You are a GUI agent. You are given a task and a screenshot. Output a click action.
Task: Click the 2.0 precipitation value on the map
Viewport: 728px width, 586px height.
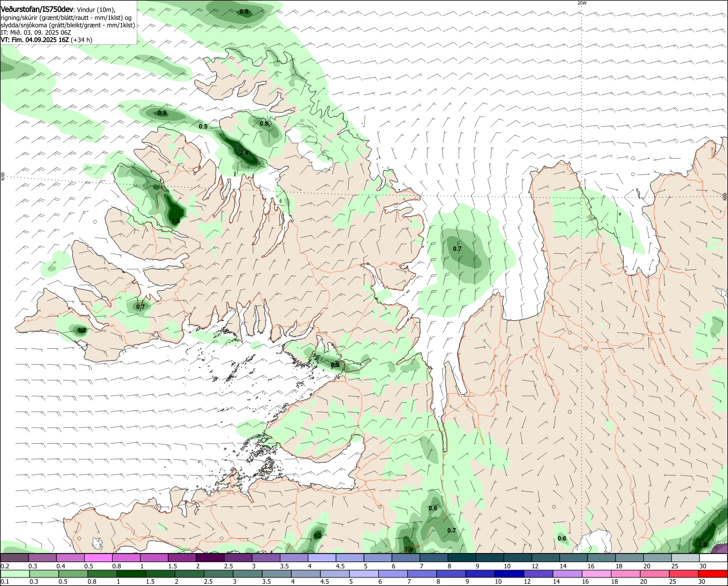702,544
